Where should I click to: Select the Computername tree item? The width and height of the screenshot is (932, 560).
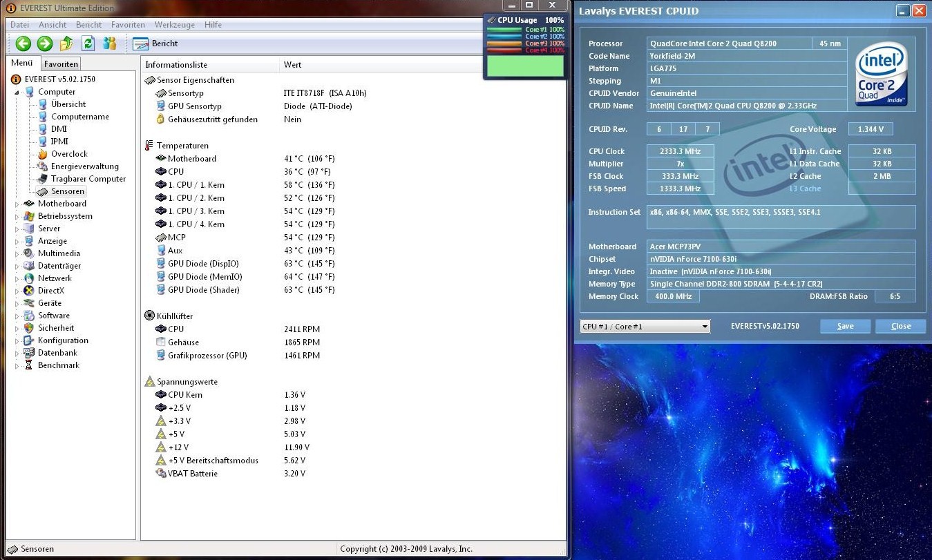(x=80, y=117)
